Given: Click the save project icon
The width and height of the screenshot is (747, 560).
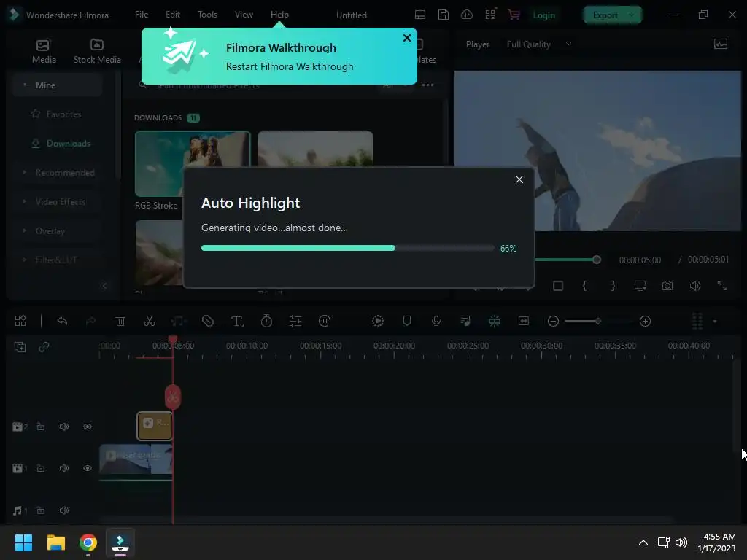Looking at the screenshot, I should (444, 15).
